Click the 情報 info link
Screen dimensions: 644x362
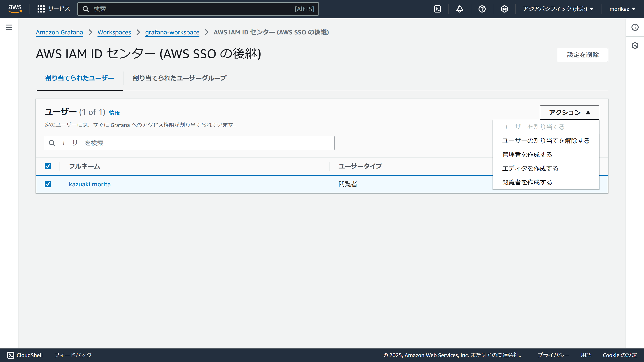pos(114,113)
